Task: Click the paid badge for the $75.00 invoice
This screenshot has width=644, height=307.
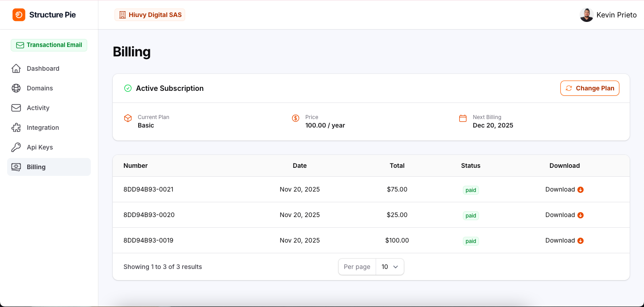Action: [471, 190]
